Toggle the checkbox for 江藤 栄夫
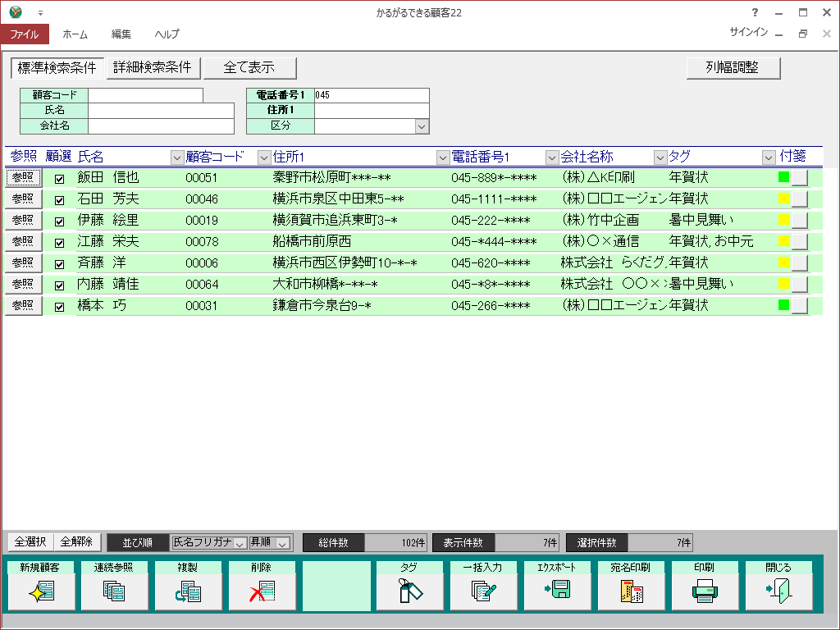This screenshot has width=840, height=630. pyautogui.click(x=59, y=243)
